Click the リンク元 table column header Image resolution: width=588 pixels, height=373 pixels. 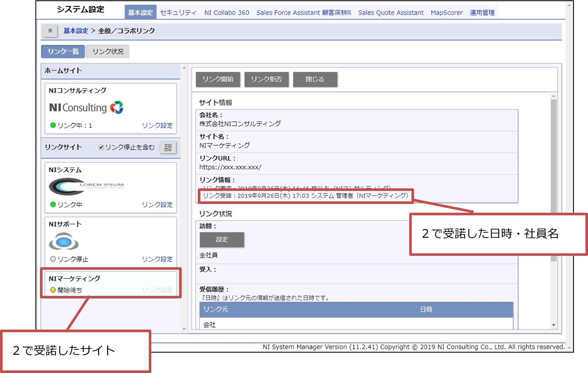[216, 309]
